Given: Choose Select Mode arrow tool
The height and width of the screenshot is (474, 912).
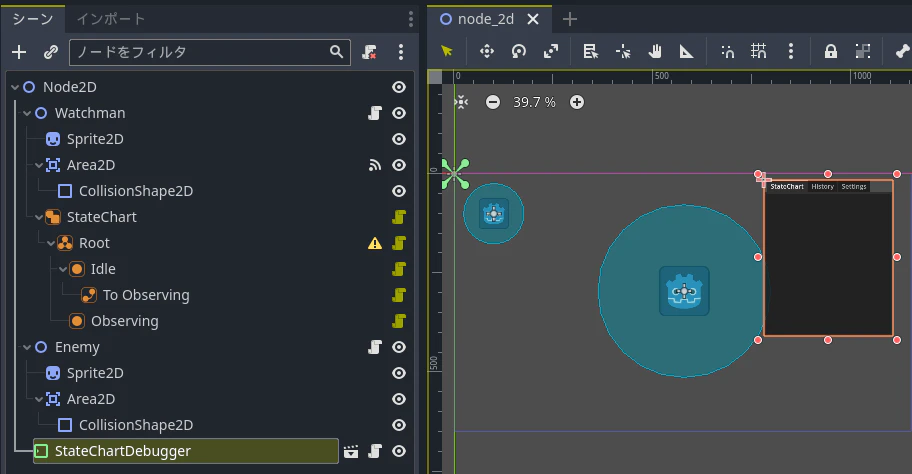Looking at the screenshot, I should coord(447,51).
